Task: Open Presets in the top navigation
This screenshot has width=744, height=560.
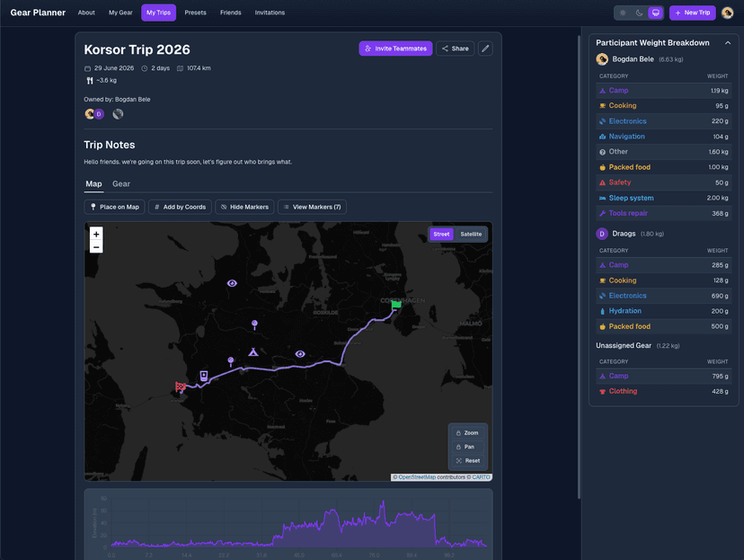Action: click(x=195, y=13)
